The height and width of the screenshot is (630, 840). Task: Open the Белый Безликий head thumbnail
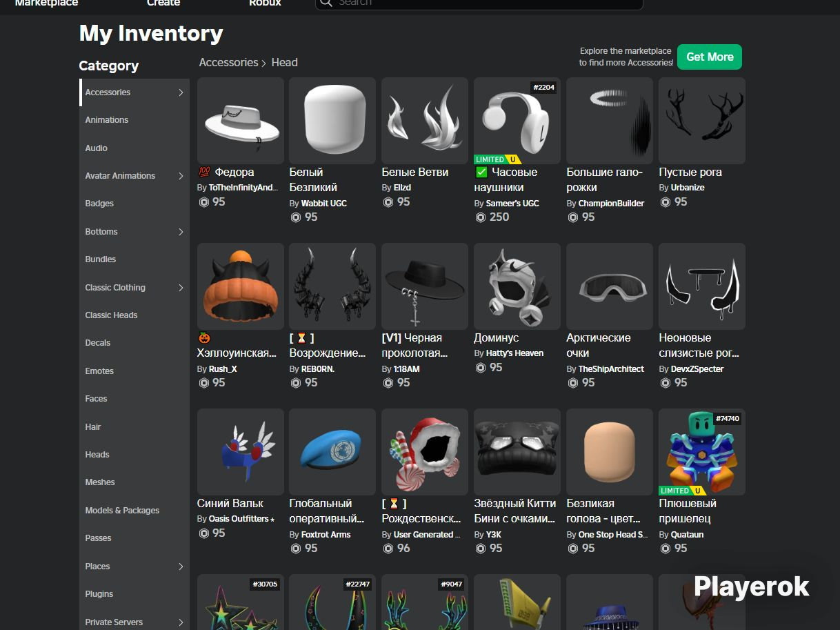332,121
